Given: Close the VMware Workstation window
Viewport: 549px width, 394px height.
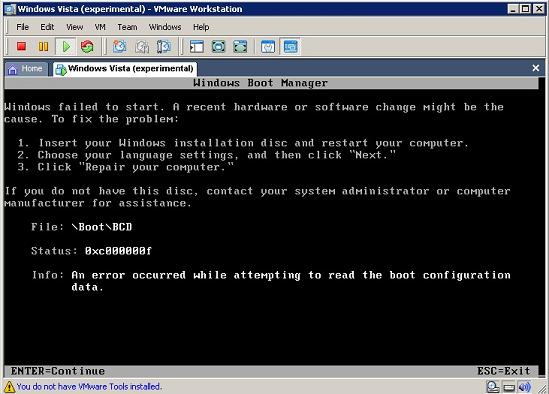Looking at the screenshot, I should coord(538,9).
